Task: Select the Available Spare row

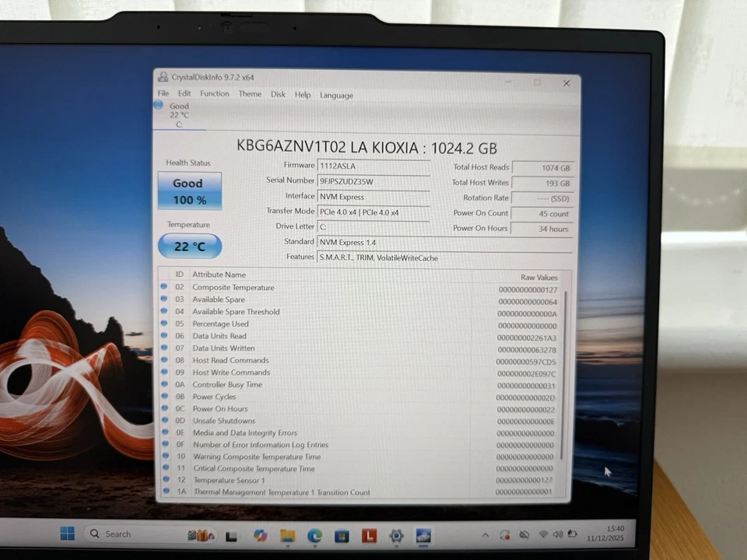Action: pos(359,300)
